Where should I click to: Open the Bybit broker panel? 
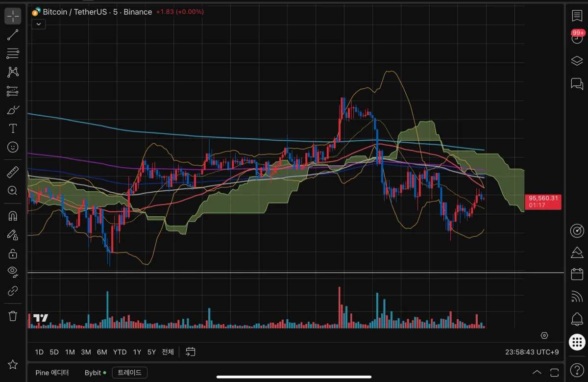coord(95,373)
